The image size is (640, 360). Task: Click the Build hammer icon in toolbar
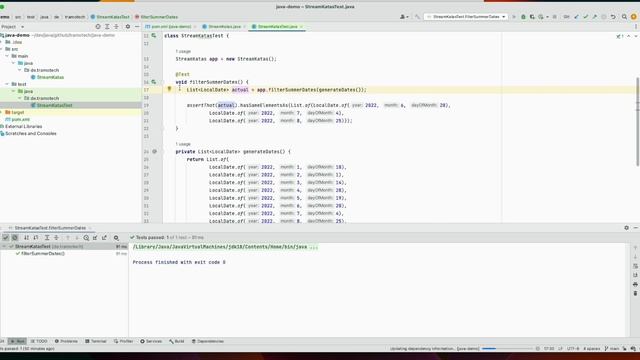point(417,17)
